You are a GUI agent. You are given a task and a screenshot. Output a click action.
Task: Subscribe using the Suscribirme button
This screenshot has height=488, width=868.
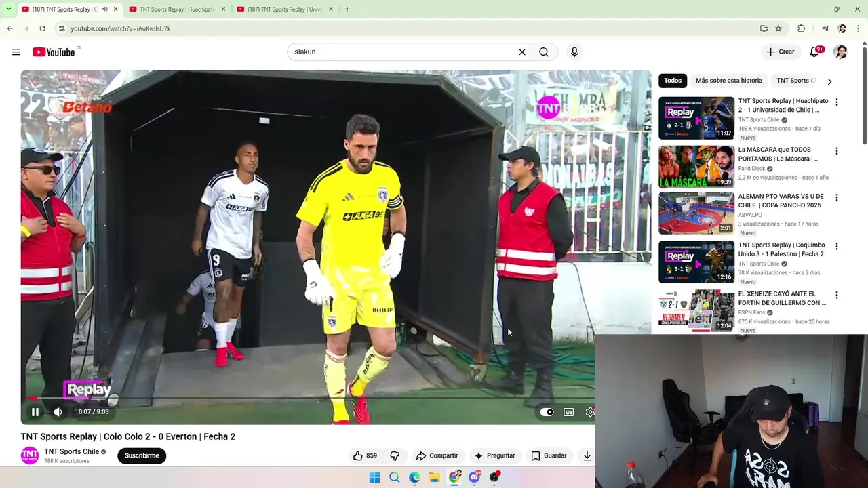tap(142, 455)
